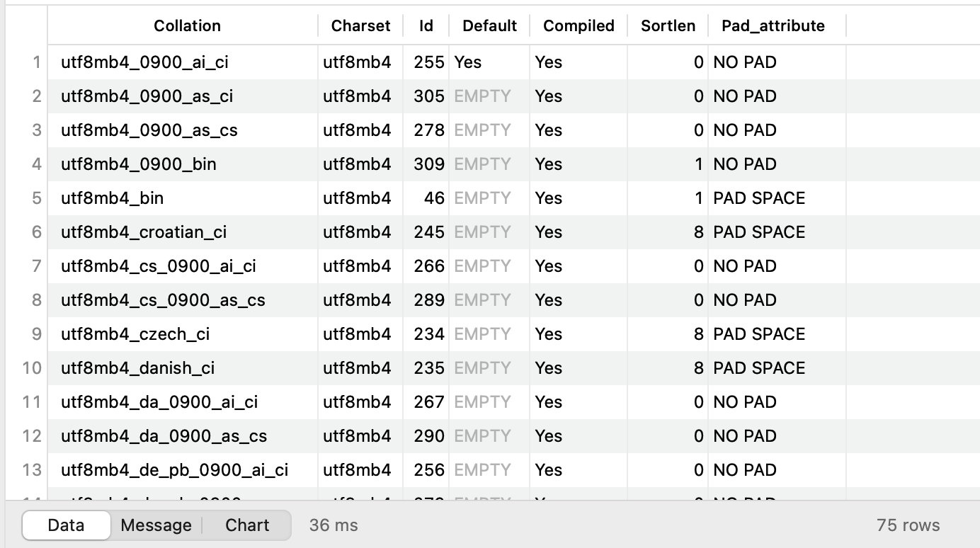The height and width of the screenshot is (548, 980).
Task: Select row number 10
Action: (32, 368)
